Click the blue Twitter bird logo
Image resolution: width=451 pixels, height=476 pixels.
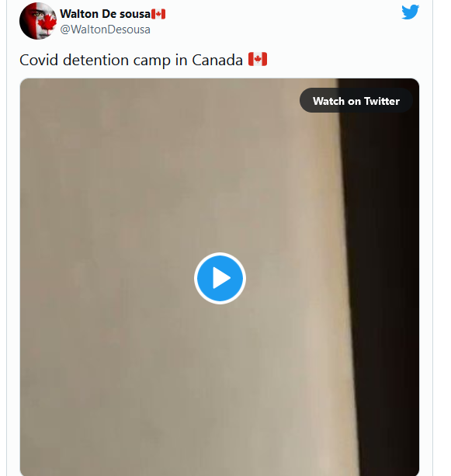411,12
